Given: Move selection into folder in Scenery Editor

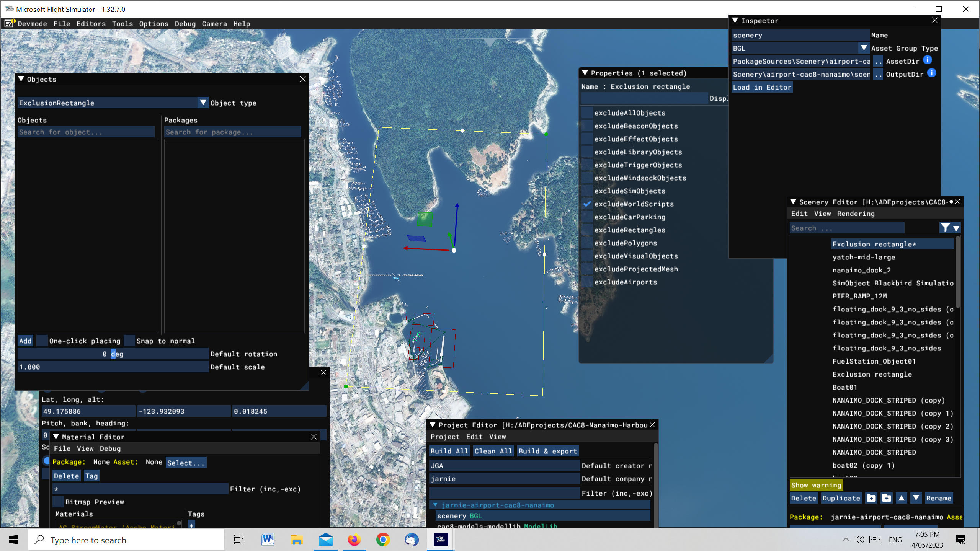Looking at the screenshot, I should (x=887, y=498).
